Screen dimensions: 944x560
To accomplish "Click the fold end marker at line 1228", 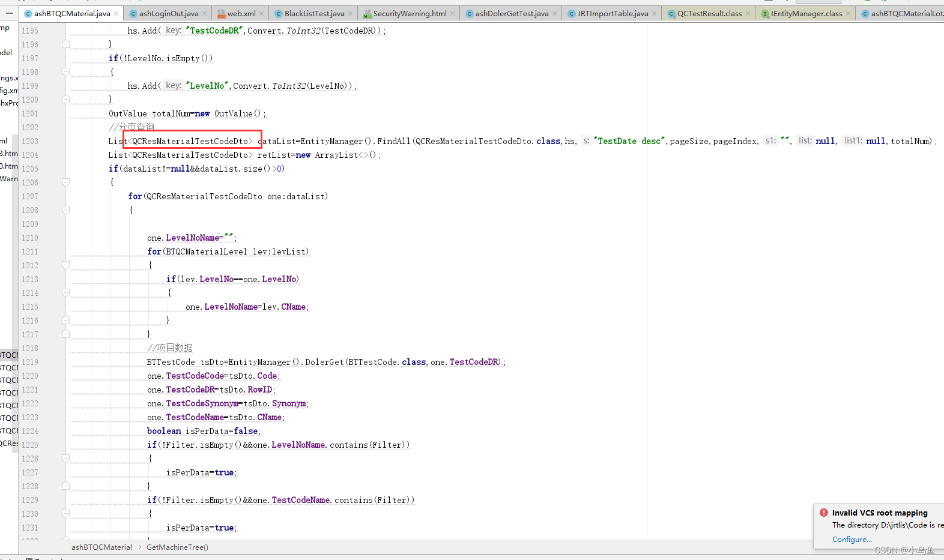I will [x=66, y=486].
